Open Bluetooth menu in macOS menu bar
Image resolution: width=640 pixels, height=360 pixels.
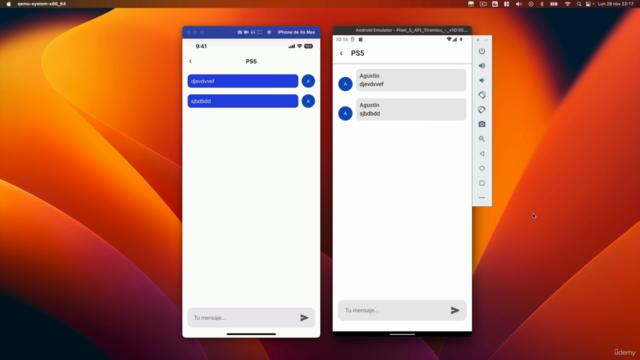542,4
